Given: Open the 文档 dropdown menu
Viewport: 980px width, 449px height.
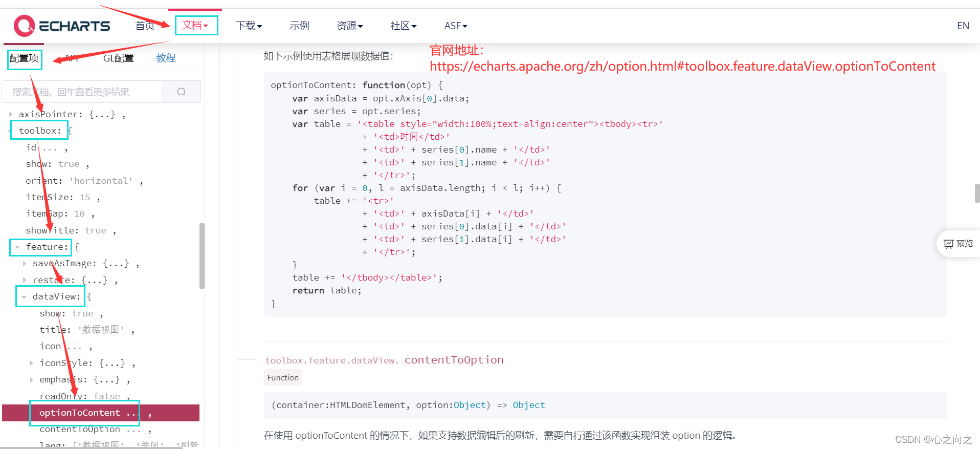Looking at the screenshot, I should click(x=195, y=25).
